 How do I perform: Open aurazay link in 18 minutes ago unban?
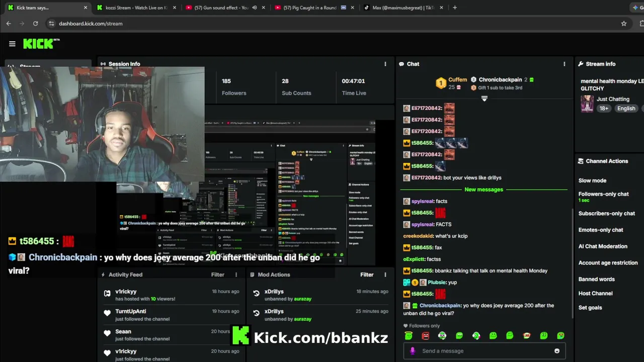tap(303, 299)
